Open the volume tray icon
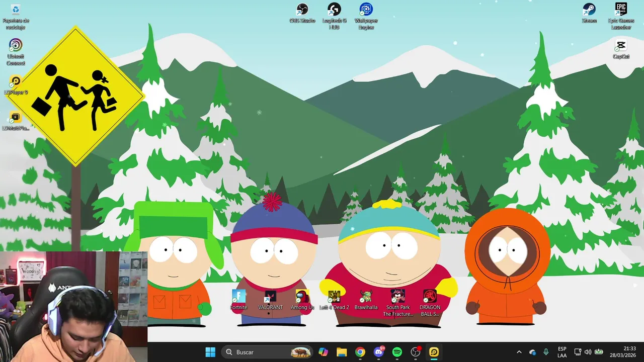Viewport: 644px width, 362px height. pyautogui.click(x=588, y=352)
